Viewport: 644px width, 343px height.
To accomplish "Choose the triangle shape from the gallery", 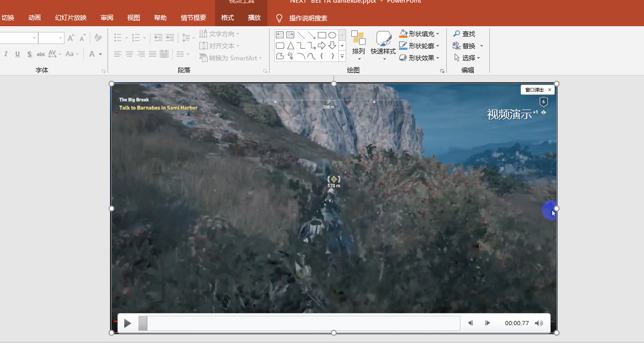I will tap(290, 46).
